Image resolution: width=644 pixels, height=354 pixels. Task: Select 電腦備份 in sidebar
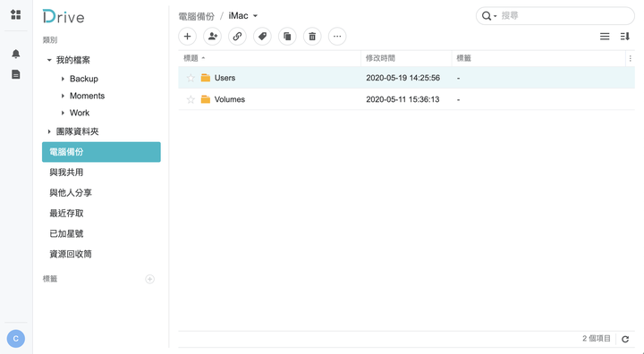(101, 152)
